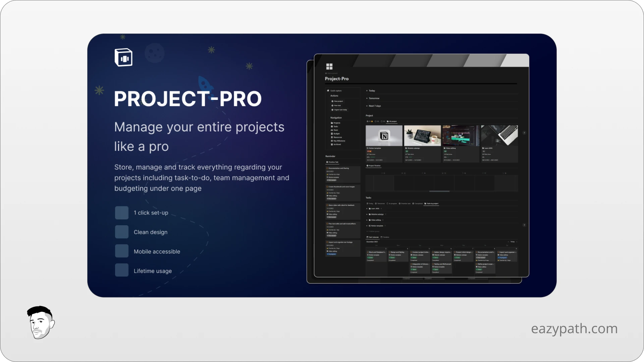Click the Urgent task today action

click(340, 110)
